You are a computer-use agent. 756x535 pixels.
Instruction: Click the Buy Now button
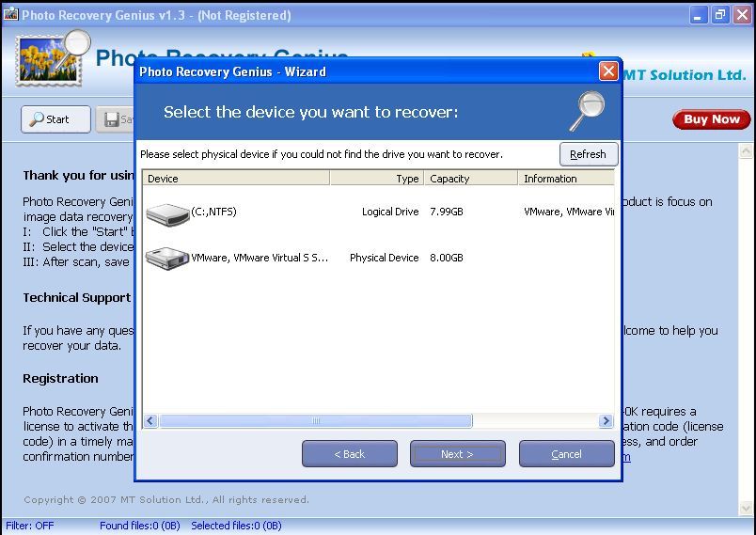point(711,119)
